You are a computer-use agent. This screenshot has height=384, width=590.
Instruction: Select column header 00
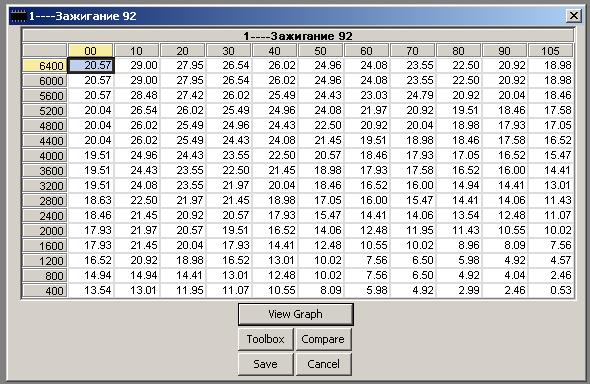(90, 50)
